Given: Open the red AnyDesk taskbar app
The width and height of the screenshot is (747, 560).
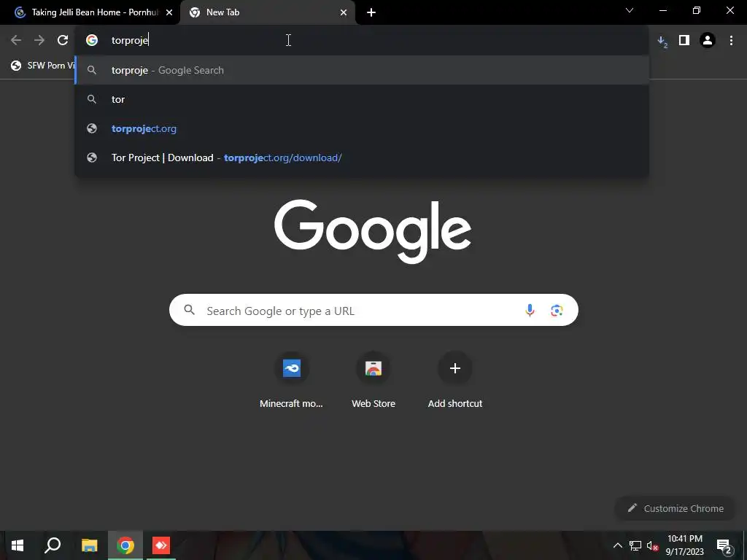Looking at the screenshot, I should pyautogui.click(x=161, y=545).
